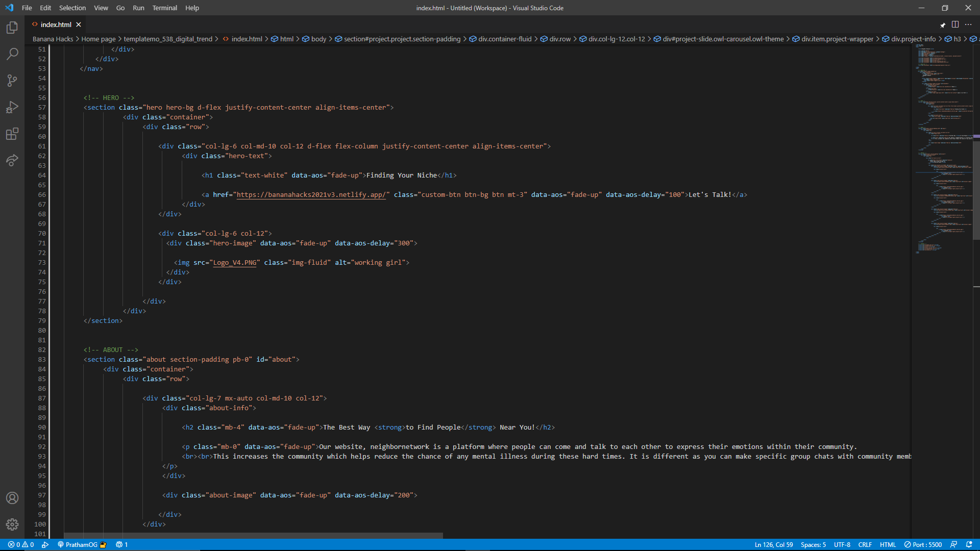The image size is (980, 551).
Task: Click the bananahacks2021v3.netlify.app link
Action: point(311,195)
